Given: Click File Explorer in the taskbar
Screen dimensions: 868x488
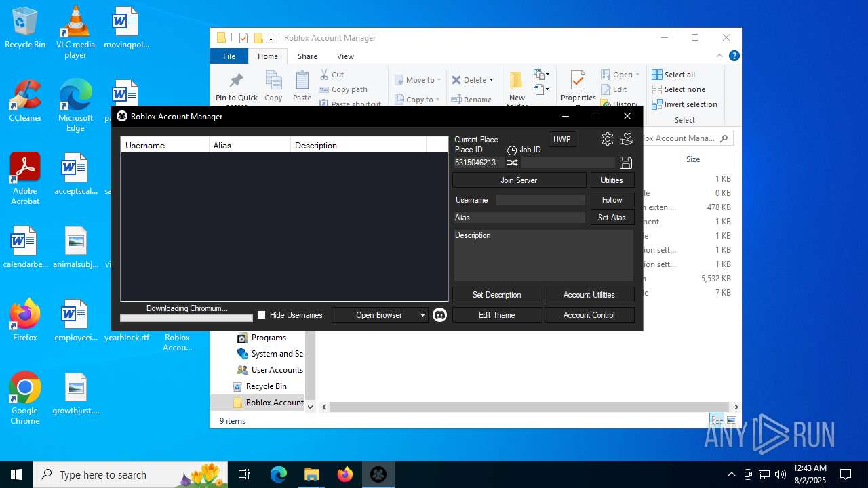Looking at the screenshot, I should coord(312,474).
